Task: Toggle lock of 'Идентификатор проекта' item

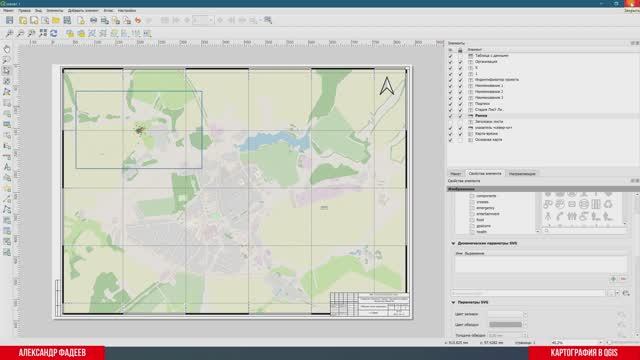Action: pyautogui.click(x=460, y=80)
